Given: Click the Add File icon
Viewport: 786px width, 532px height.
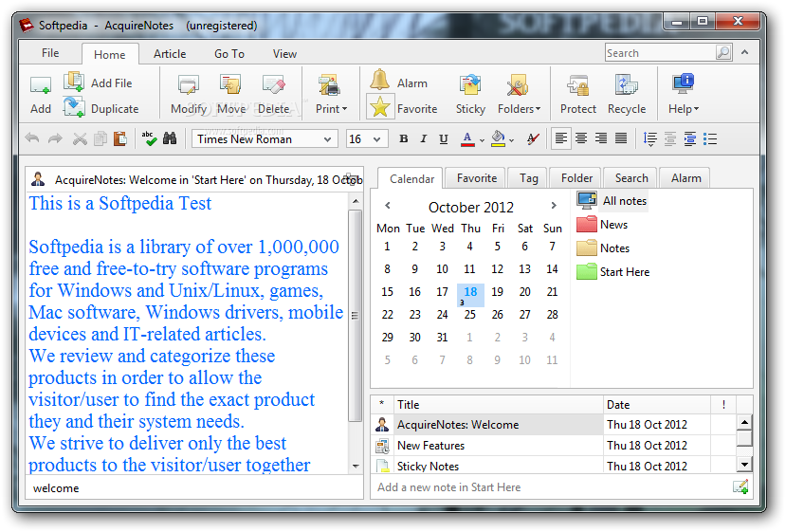Looking at the screenshot, I should [x=74, y=82].
